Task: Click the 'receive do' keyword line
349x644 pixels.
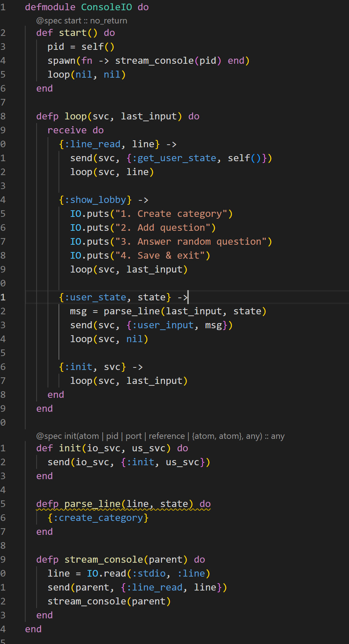Action: pos(75,130)
